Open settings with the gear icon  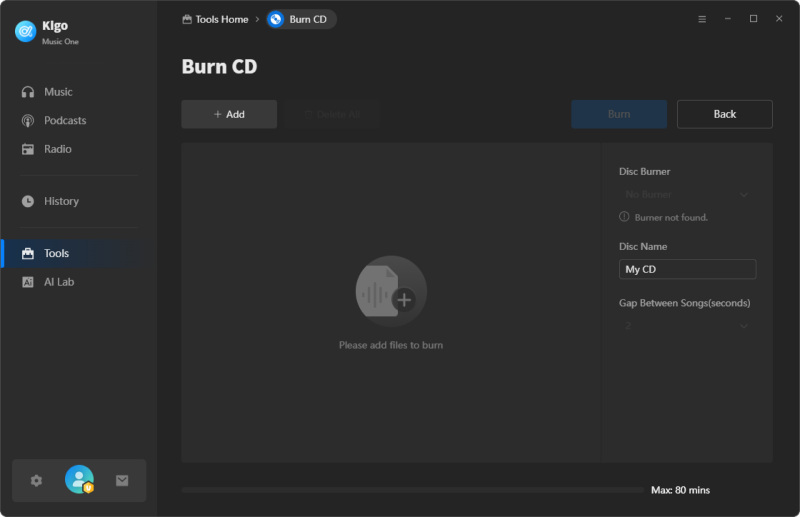coord(36,480)
